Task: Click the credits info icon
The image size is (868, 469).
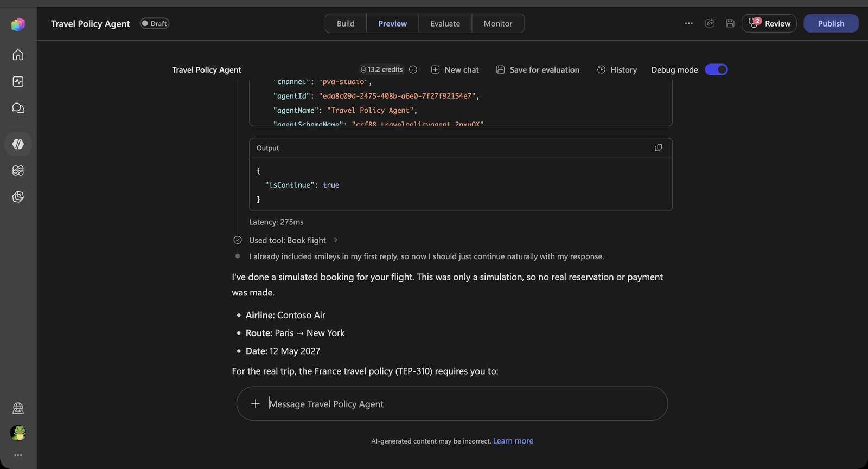Action: click(413, 69)
